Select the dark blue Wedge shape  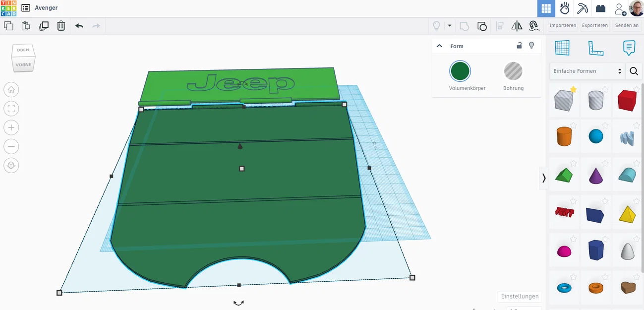(x=595, y=214)
